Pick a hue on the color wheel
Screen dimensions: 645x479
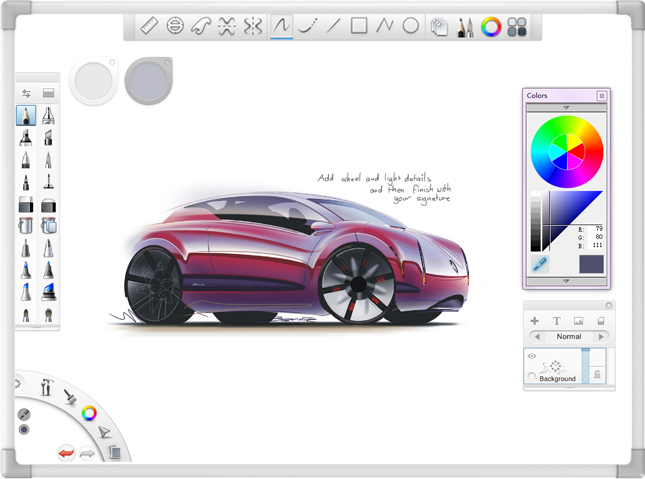567,152
